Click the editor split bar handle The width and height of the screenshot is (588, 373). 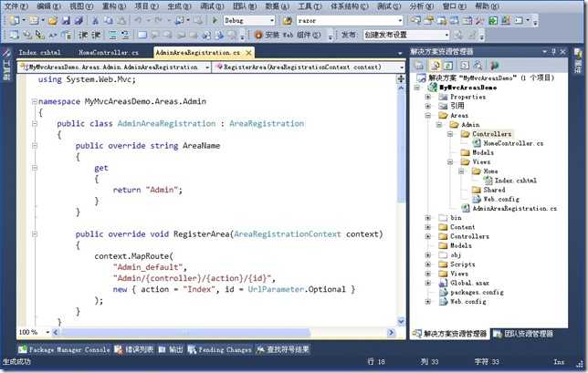401,78
